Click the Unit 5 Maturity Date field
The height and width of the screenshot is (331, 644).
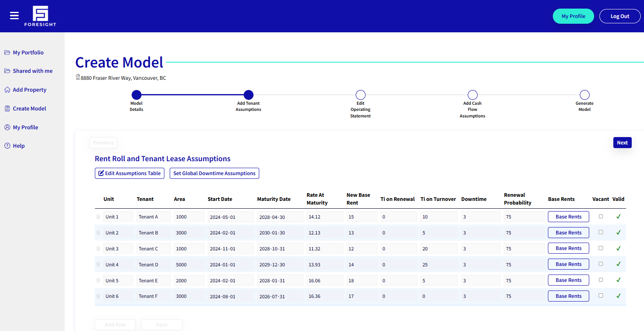(x=280, y=281)
